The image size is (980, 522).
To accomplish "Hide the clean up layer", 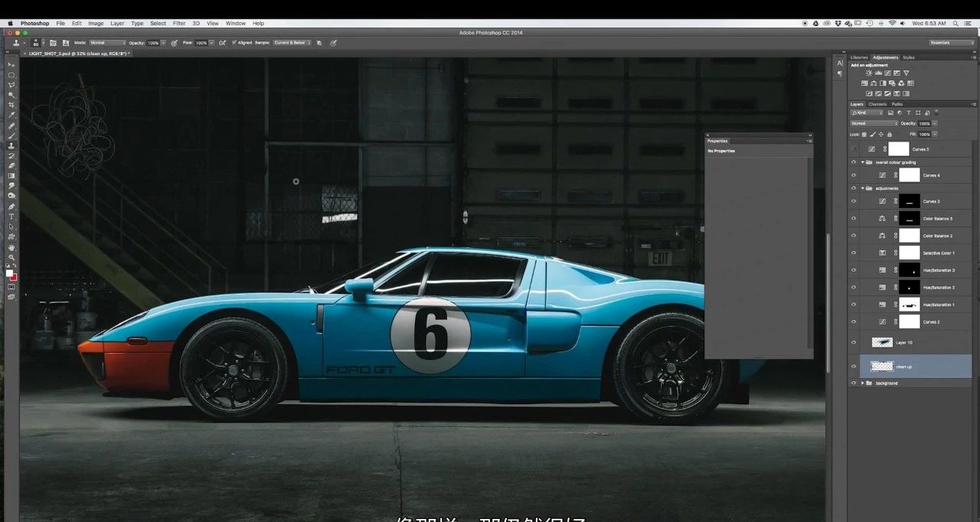I will point(854,367).
